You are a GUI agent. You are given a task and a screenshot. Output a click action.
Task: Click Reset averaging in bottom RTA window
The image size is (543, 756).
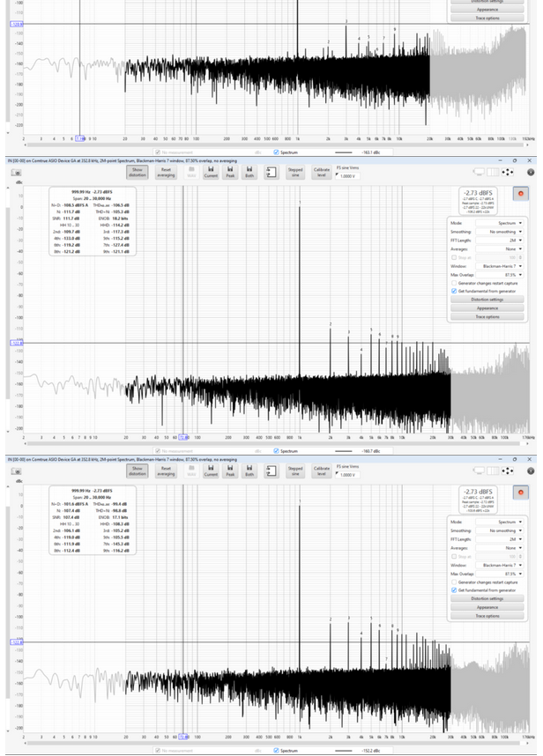pyautogui.click(x=166, y=471)
